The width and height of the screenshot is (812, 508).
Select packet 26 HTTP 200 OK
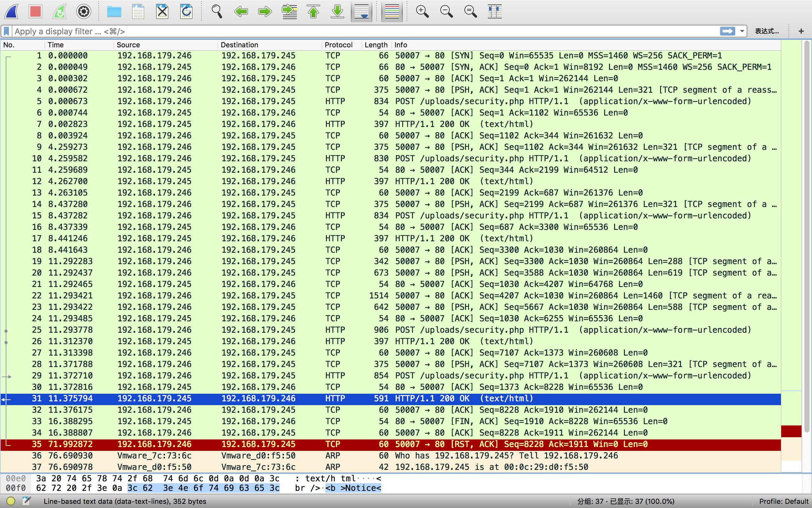[390, 341]
